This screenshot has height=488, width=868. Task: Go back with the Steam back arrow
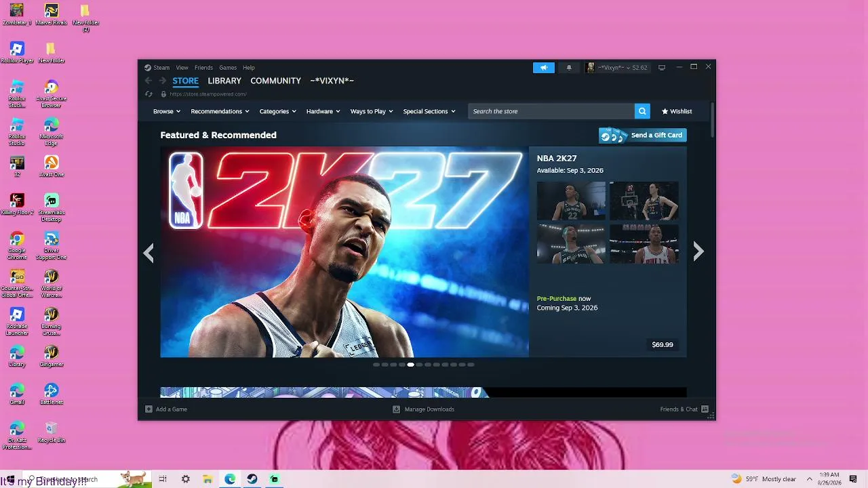[149, 81]
